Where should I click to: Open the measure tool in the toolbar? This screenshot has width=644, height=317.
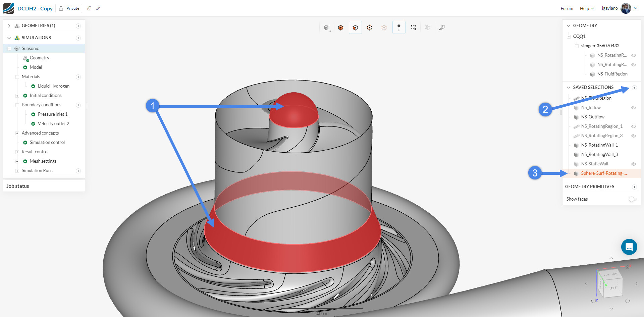point(442,27)
